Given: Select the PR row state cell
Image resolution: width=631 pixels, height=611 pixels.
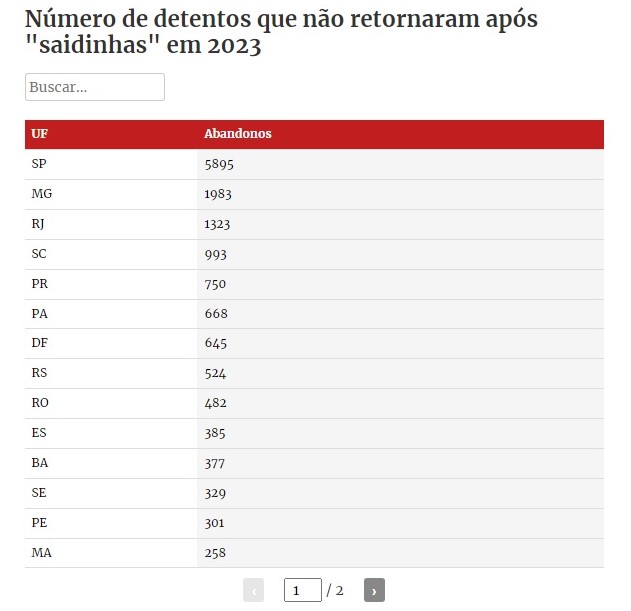Looking at the screenshot, I should [39, 284].
